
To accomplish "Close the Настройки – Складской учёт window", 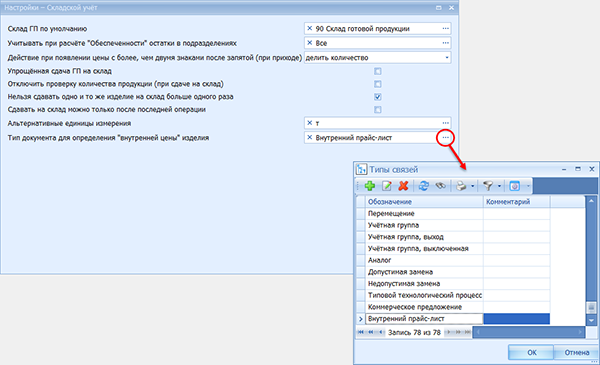I will pos(452,8).
